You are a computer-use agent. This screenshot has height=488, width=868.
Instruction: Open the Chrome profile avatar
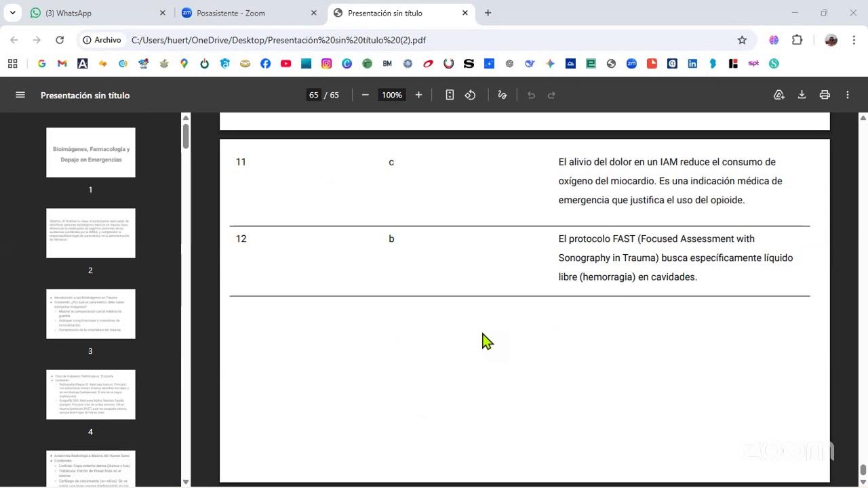(x=831, y=40)
